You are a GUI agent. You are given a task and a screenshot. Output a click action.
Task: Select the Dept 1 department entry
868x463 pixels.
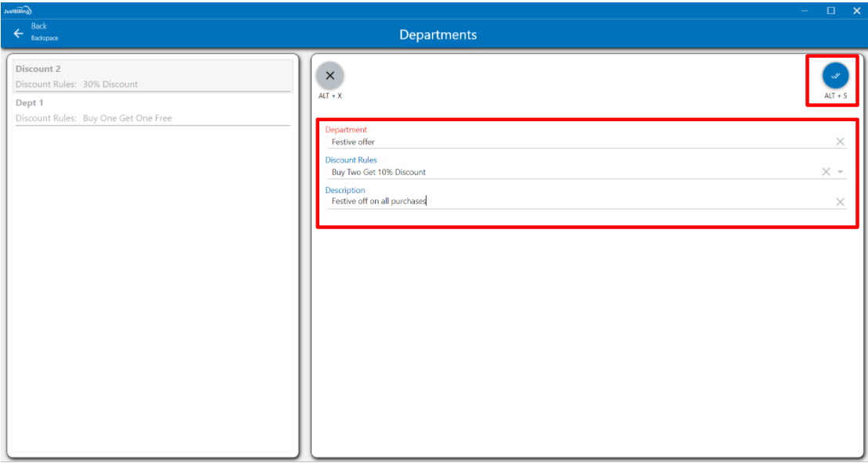pyautogui.click(x=153, y=110)
